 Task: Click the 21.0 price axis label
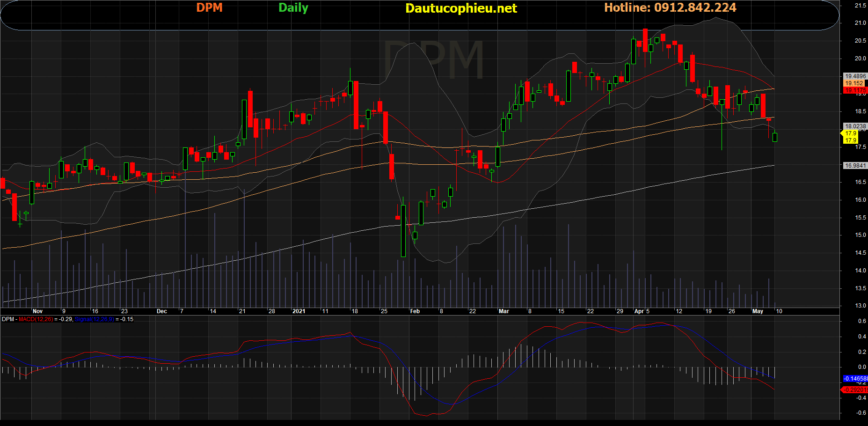click(x=860, y=23)
